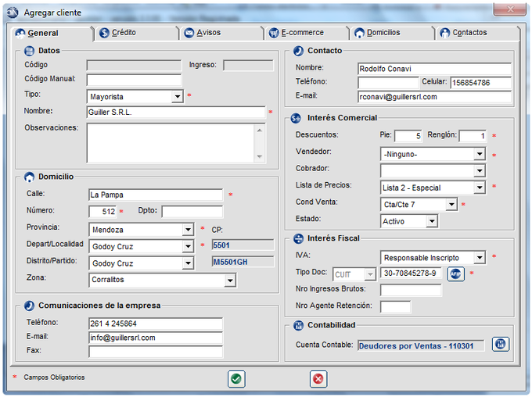532x397 pixels.
Task: Click the Contabilidad section icon
Action: tap(298, 325)
